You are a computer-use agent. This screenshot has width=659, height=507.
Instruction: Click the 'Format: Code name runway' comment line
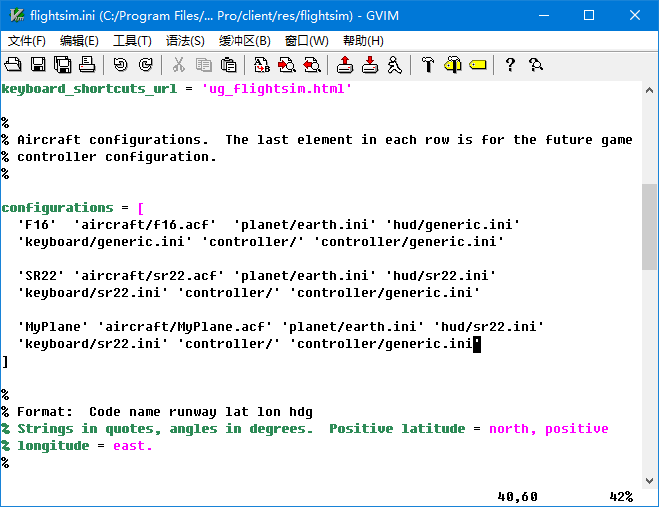pyautogui.click(x=157, y=412)
